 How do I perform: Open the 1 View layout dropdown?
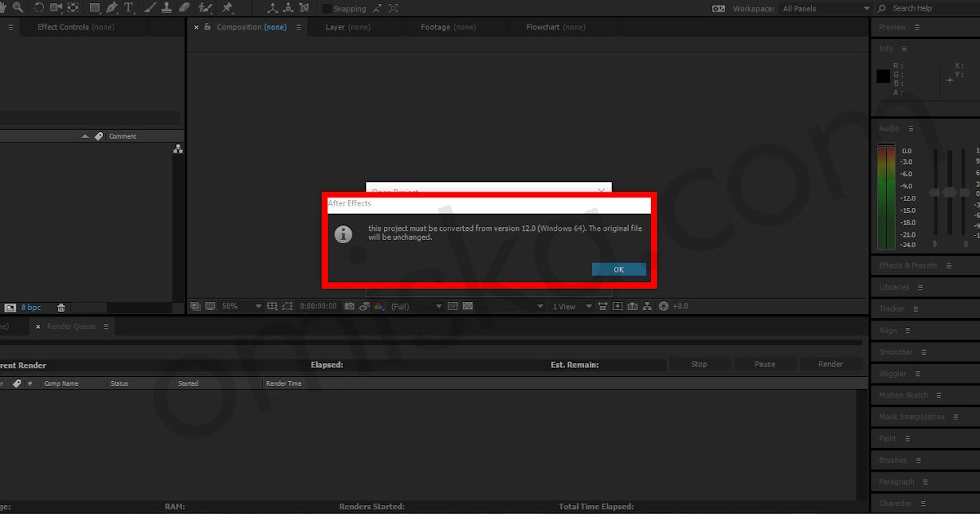[572, 306]
